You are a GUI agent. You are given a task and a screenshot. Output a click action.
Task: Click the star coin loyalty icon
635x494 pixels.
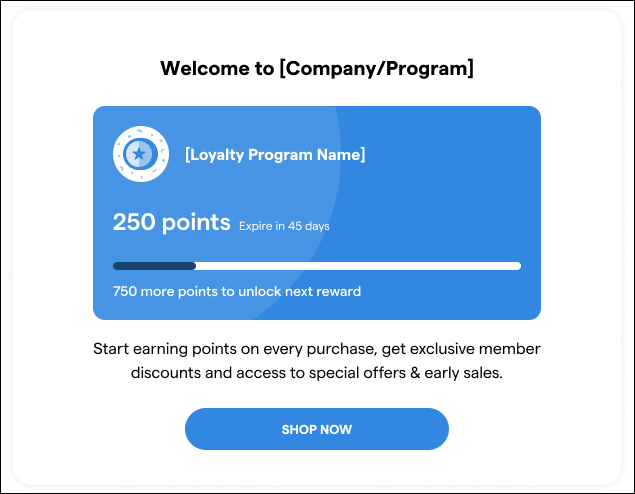pyautogui.click(x=140, y=154)
